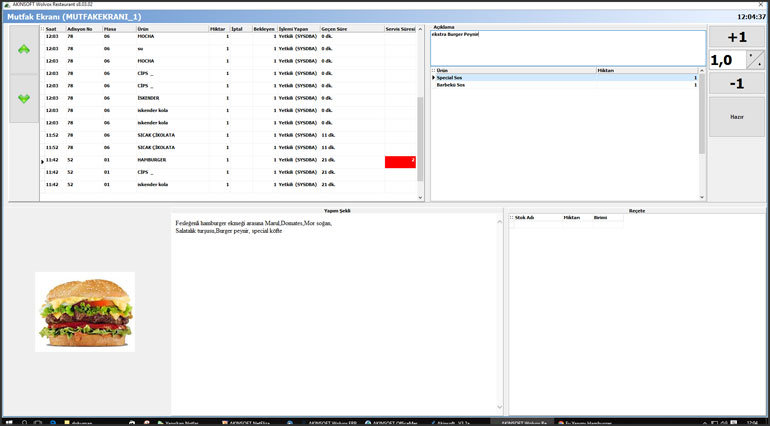Click the İptal column header
This screenshot has width=770, height=426.
tap(241, 29)
